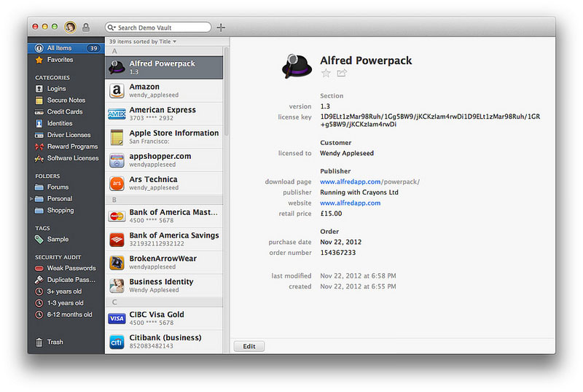583x392 pixels.
Task: Open Logins category
Action: coord(56,88)
